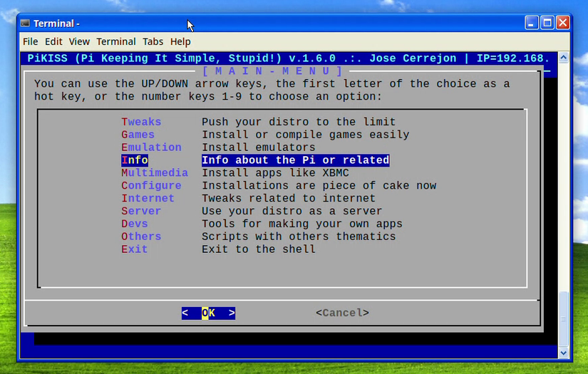Select the Server menu option
The height and width of the screenshot is (374, 588).
pos(141,211)
